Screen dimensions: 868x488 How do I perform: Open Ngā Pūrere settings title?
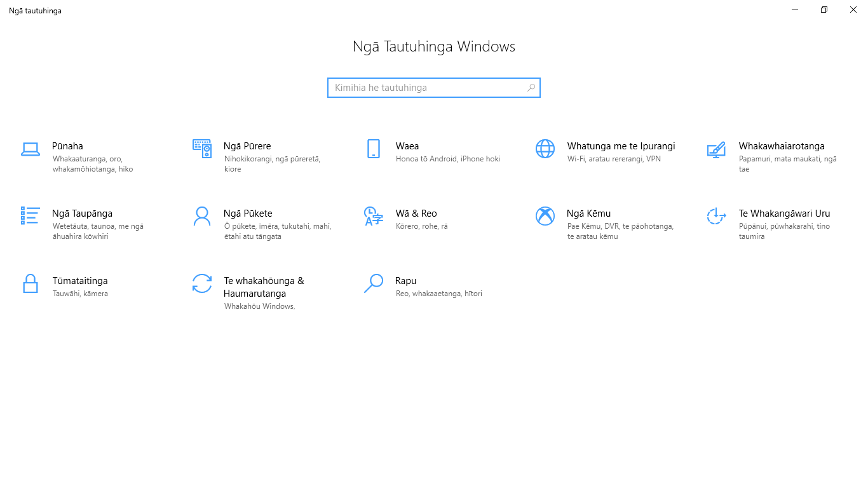[x=247, y=146]
